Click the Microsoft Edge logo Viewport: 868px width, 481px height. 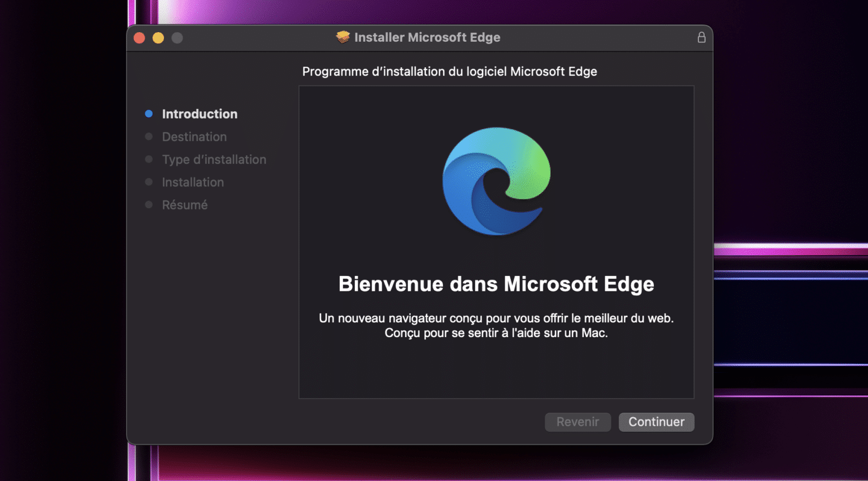(x=496, y=181)
